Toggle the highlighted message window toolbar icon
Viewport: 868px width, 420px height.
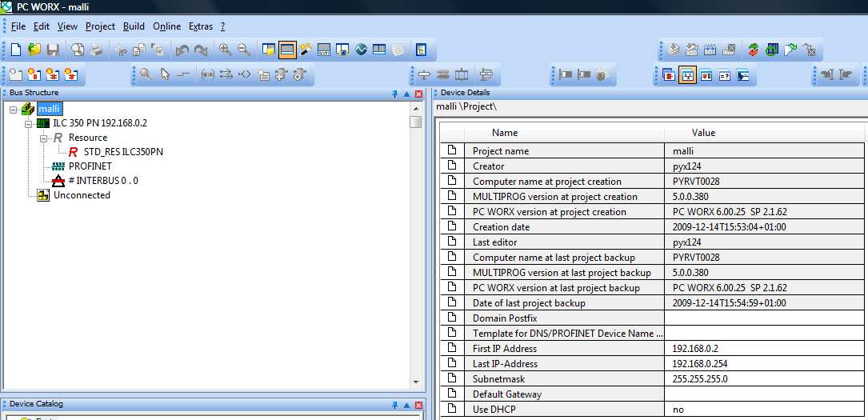287,50
